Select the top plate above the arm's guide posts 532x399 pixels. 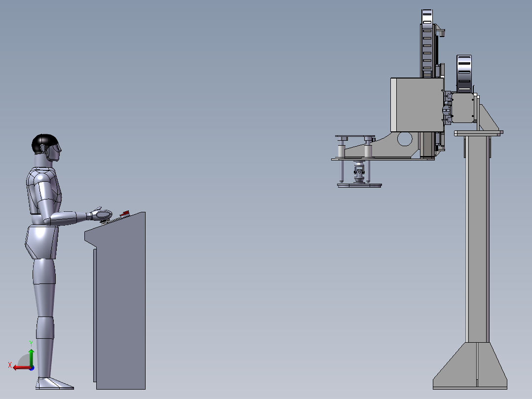(354, 136)
